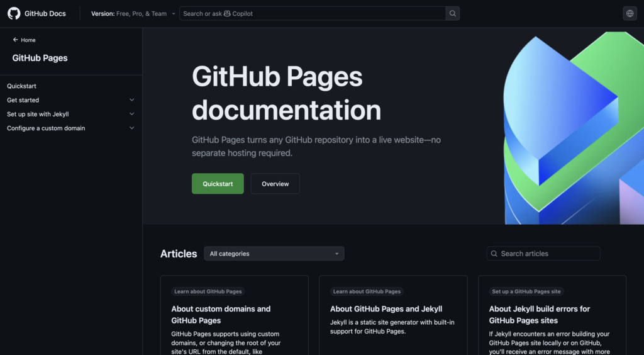The height and width of the screenshot is (355, 644).
Task: Click the GitHub Pages documentation heading
Action: pyautogui.click(x=286, y=93)
